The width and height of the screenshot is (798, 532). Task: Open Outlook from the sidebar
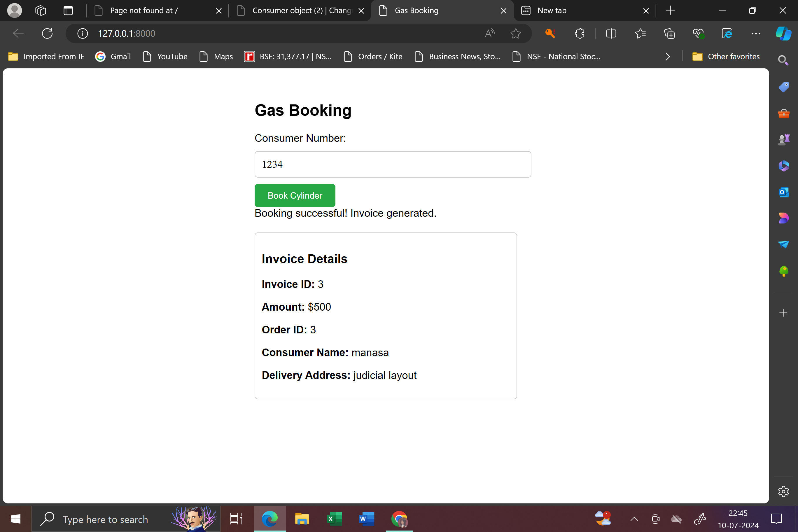point(784,192)
